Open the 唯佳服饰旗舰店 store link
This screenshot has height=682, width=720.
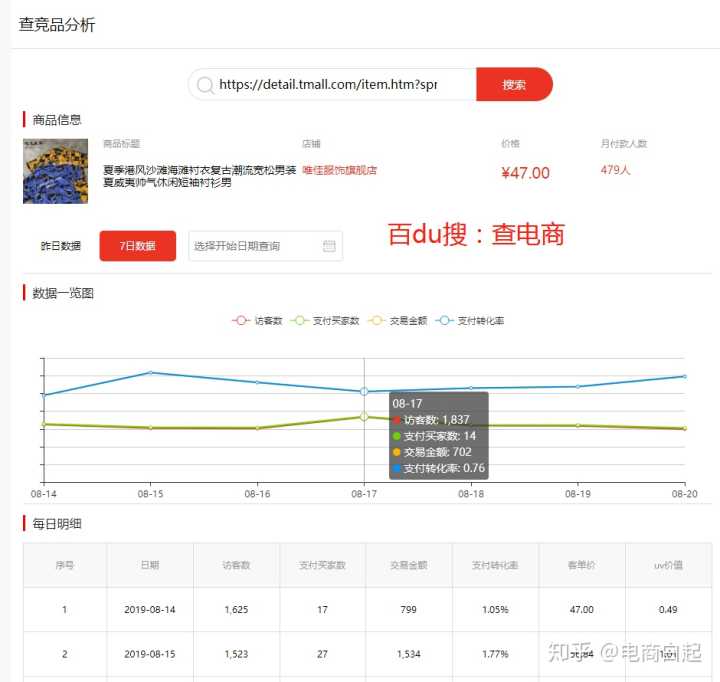[x=340, y=170]
